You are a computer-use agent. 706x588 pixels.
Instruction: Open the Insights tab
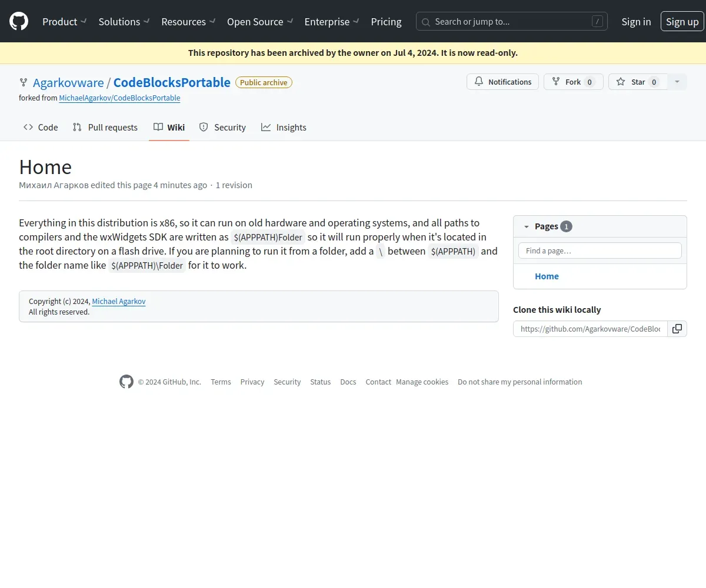pos(284,127)
